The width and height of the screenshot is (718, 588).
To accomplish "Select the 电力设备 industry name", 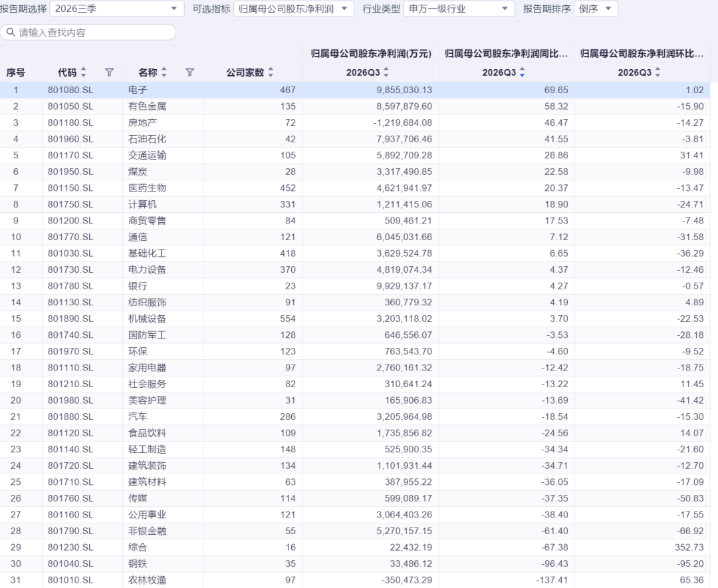I will pyautogui.click(x=148, y=269).
